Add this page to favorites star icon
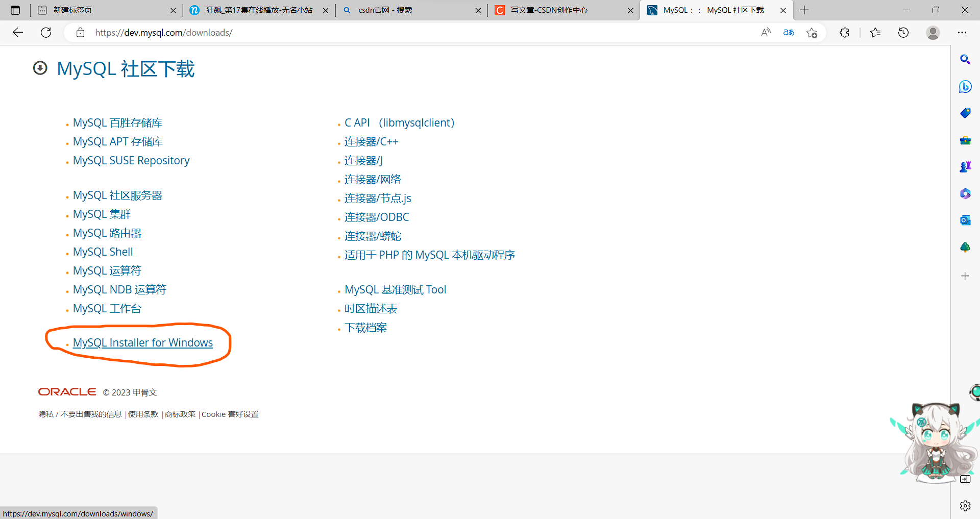980x519 pixels. pos(812,33)
